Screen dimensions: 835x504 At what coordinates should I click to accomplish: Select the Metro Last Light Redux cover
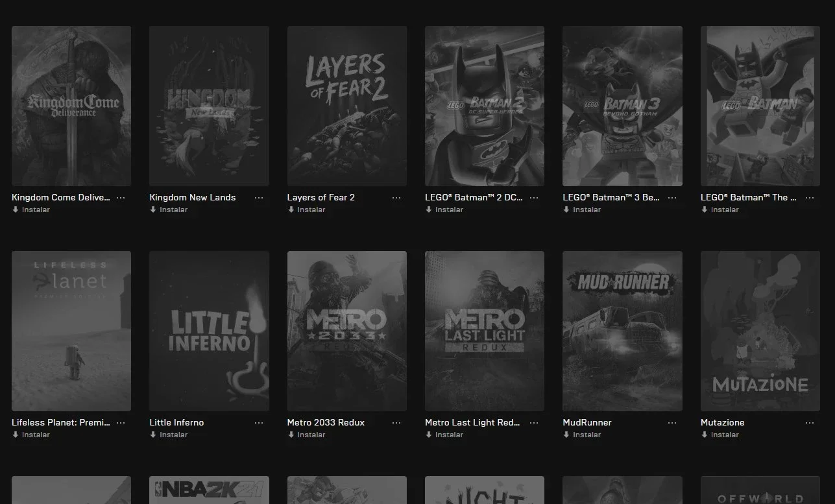click(485, 331)
